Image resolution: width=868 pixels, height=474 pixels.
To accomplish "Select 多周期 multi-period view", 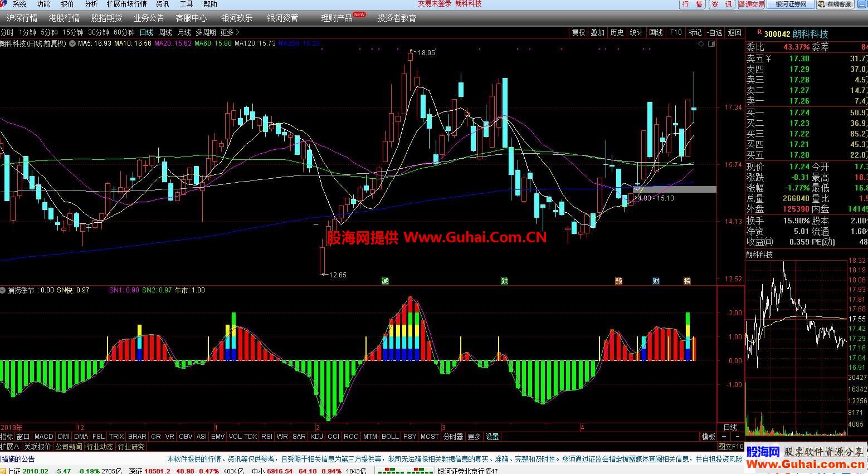I will [206, 32].
